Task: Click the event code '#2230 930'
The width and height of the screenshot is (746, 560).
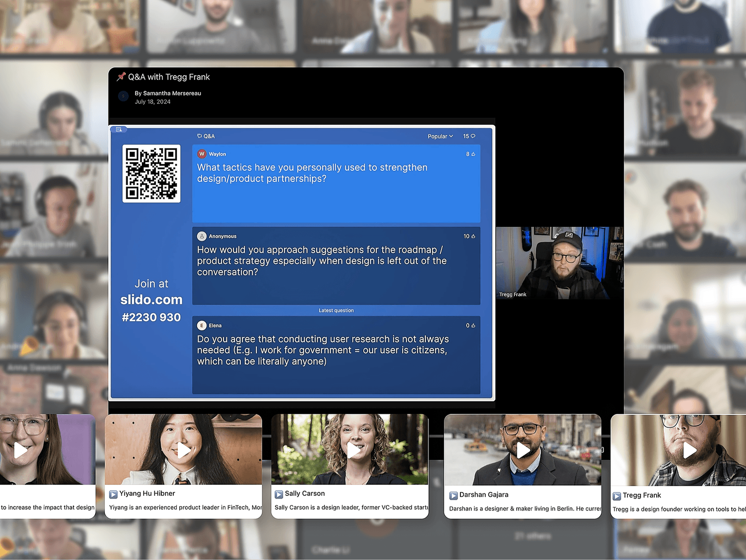Action: click(x=152, y=317)
